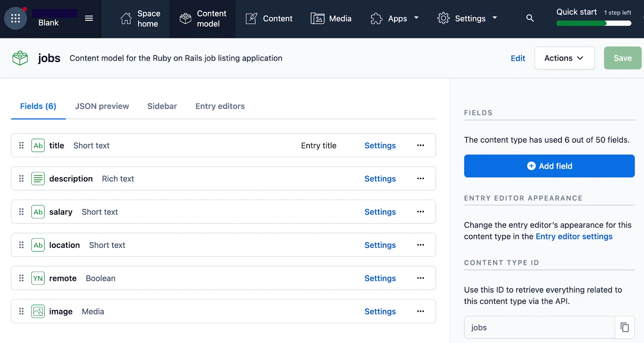Open the apps grid launcher icon
Screen dimensions: 644x343
tap(16, 19)
